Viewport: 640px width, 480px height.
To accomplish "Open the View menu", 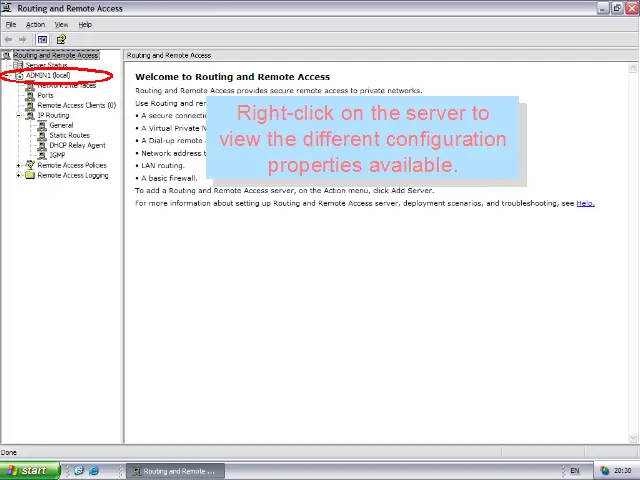I will pyautogui.click(x=61, y=24).
